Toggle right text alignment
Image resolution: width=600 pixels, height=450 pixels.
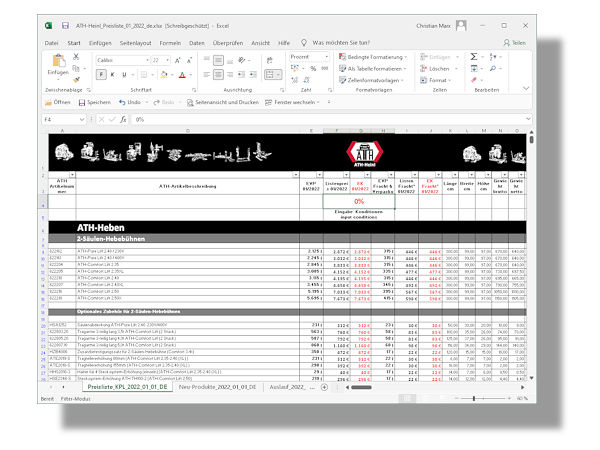tap(230, 75)
